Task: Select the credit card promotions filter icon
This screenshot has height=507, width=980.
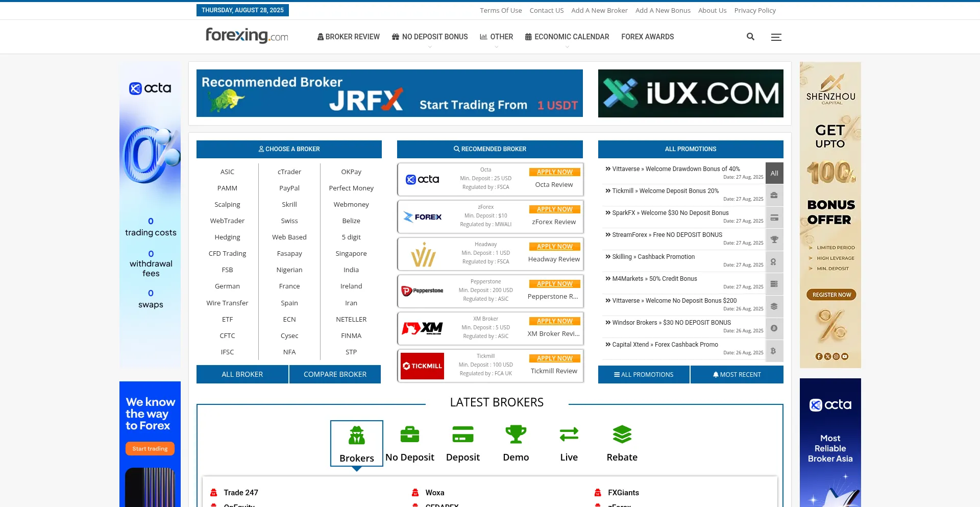Action: (x=774, y=218)
